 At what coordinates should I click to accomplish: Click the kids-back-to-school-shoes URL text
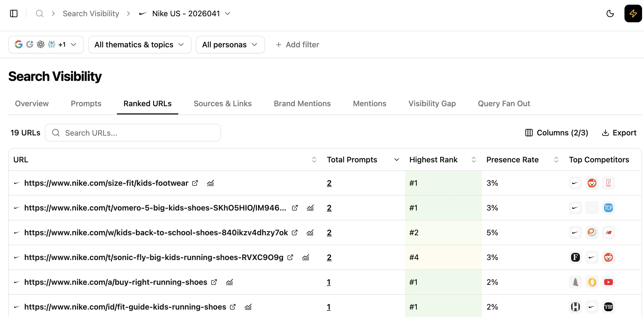click(156, 233)
